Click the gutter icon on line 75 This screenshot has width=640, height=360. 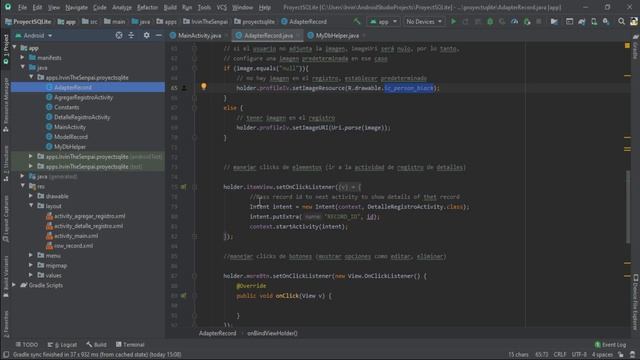click(x=184, y=187)
